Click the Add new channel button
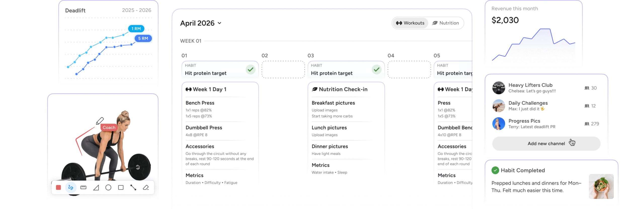The height and width of the screenshot is (209, 644). (546, 144)
